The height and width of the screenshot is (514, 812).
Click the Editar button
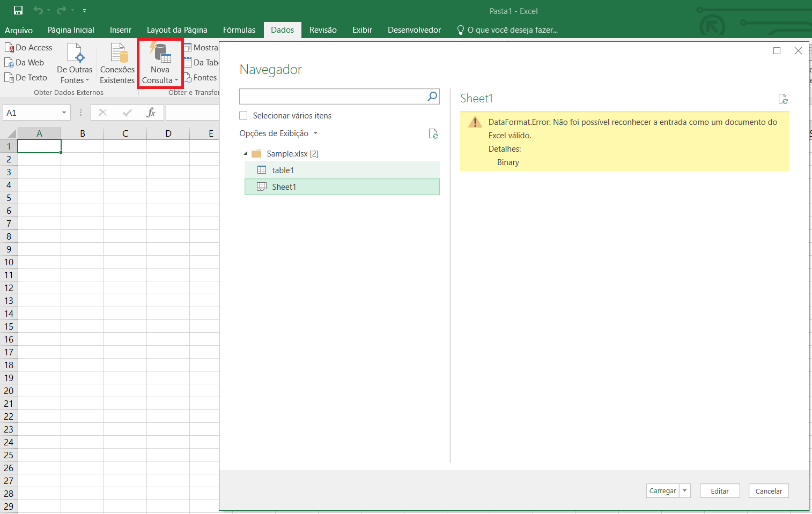click(x=719, y=490)
